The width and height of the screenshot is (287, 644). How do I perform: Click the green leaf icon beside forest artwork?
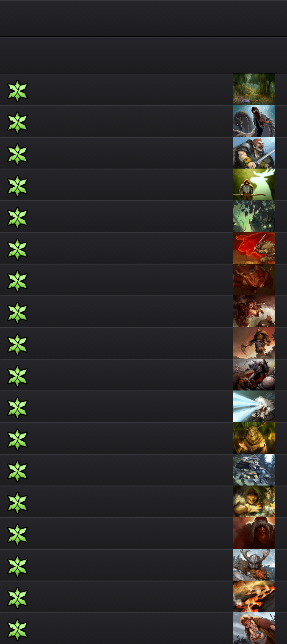(x=17, y=91)
